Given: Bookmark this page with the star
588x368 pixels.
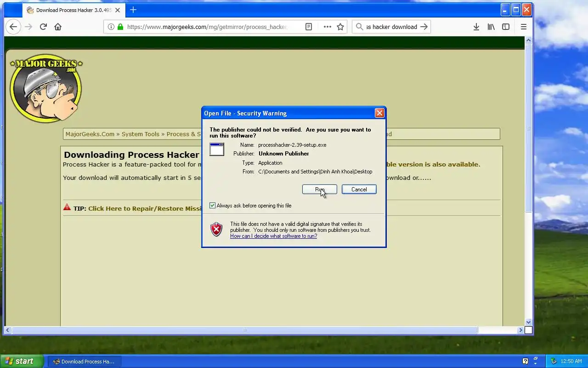Looking at the screenshot, I should point(340,27).
